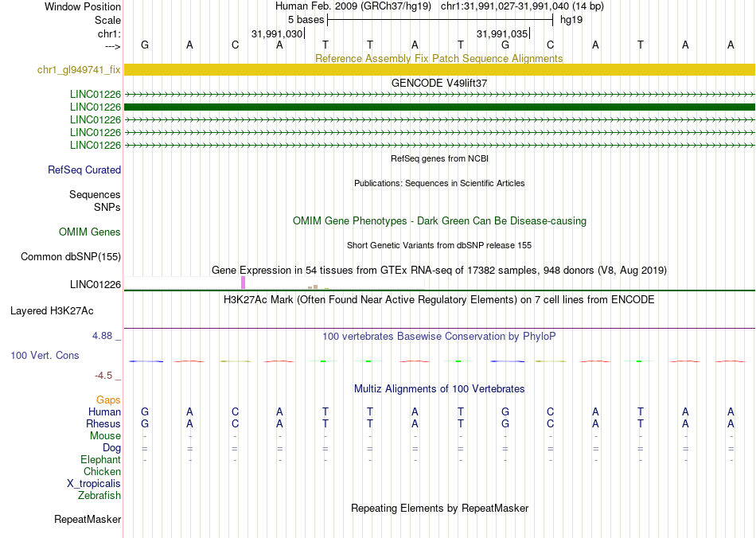Image resolution: width=756 pixels, height=538 pixels.
Task: Click the SNPs track label
Action: coord(107,207)
